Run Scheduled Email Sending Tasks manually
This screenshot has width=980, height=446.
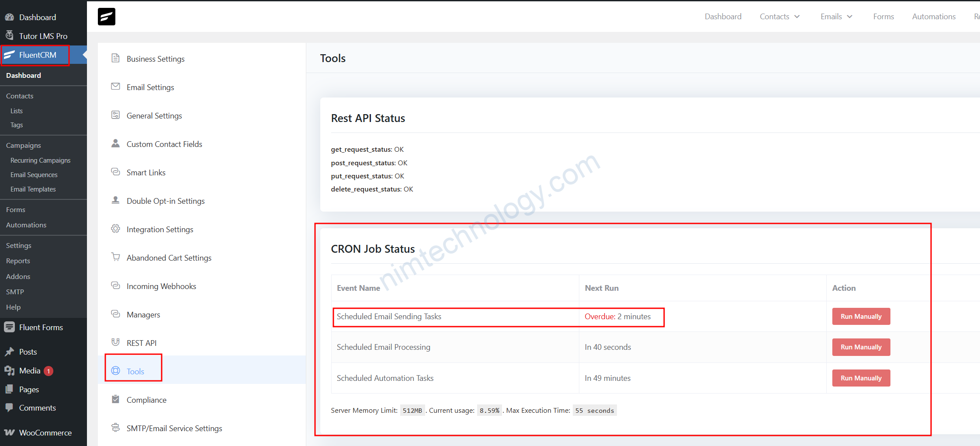pyautogui.click(x=861, y=317)
